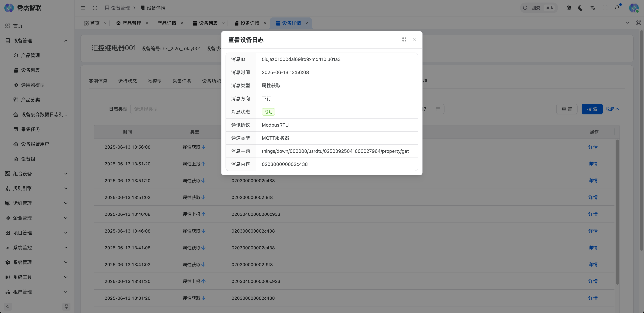This screenshot has width=644, height=313.
Task: Select the 物模型 tab in device details
Action: [155, 81]
